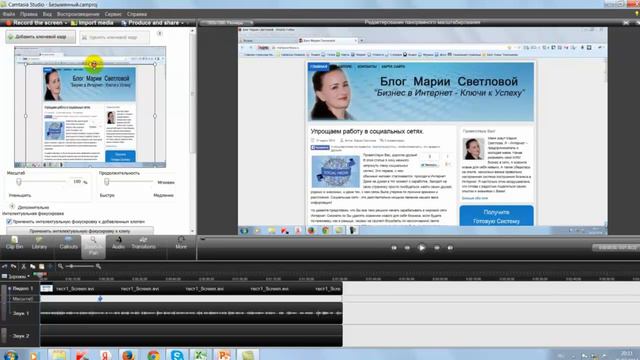The width and height of the screenshot is (640, 360).
Task: Click Record the screen button
Action: [x=35, y=23]
